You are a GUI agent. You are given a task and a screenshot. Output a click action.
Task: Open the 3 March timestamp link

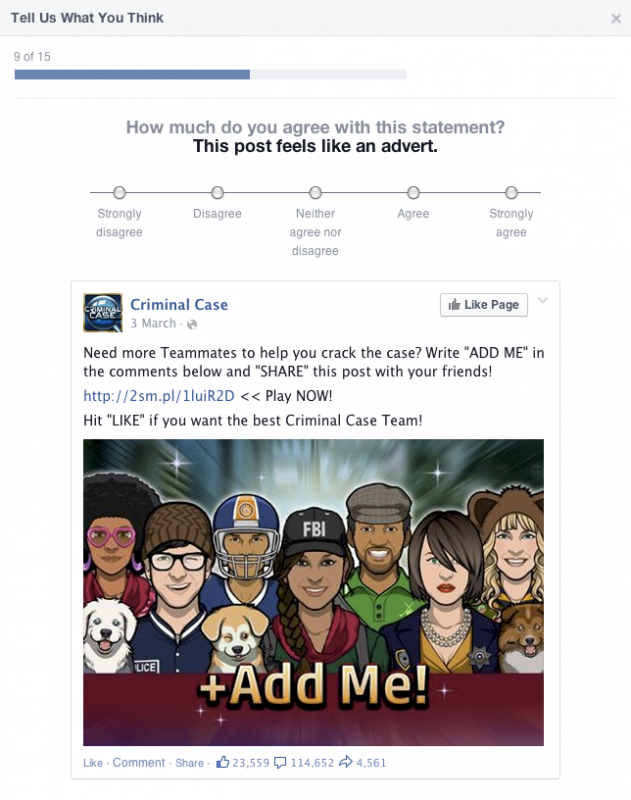tap(153, 323)
